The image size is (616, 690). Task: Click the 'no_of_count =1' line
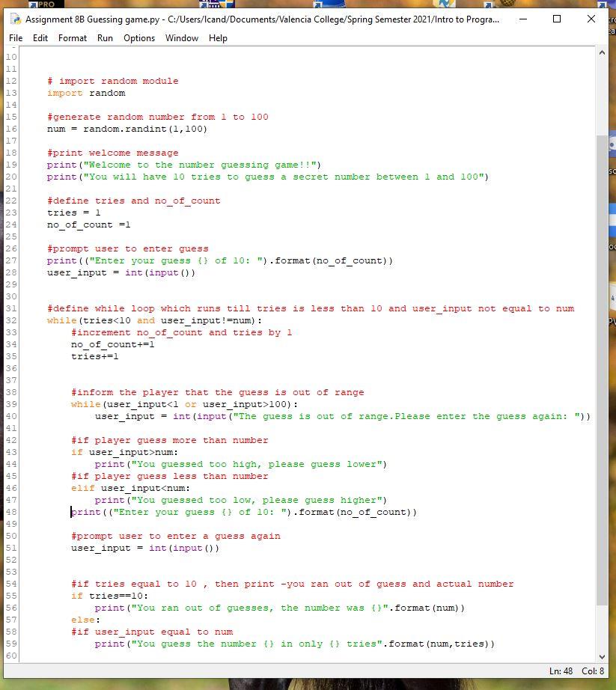tap(89, 225)
